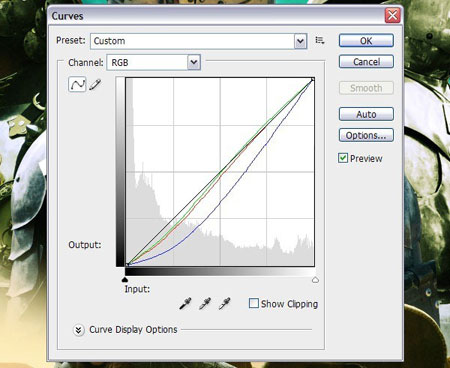The width and height of the screenshot is (450, 368).
Task: Select the bottom-left curve endpoint
Action: click(127, 264)
